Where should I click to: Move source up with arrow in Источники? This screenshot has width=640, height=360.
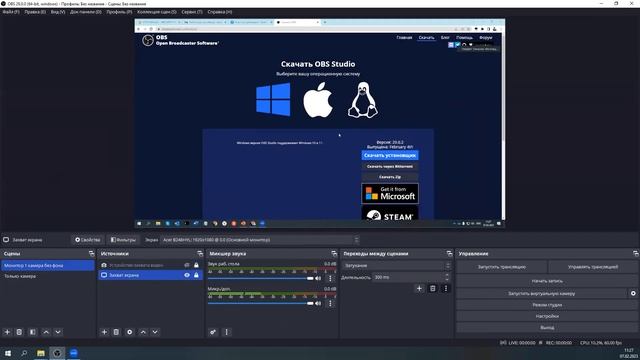point(143,332)
